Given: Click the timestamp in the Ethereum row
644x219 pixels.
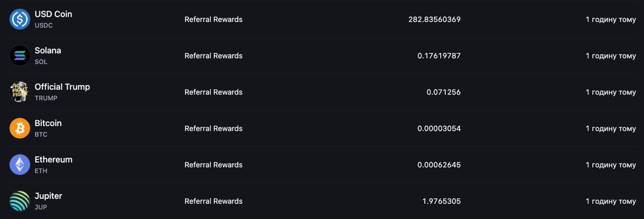Looking at the screenshot, I should pos(611,165).
